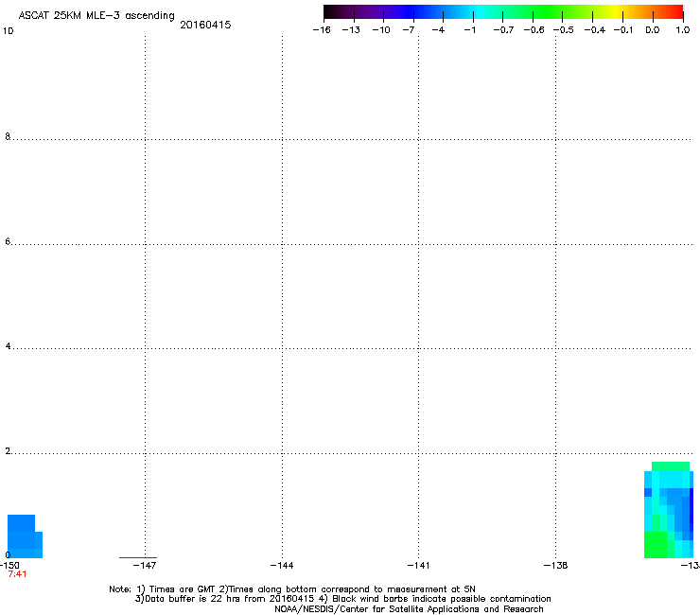Click the -0.7 colorbar label
The image size is (700, 615).
[503, 30]
